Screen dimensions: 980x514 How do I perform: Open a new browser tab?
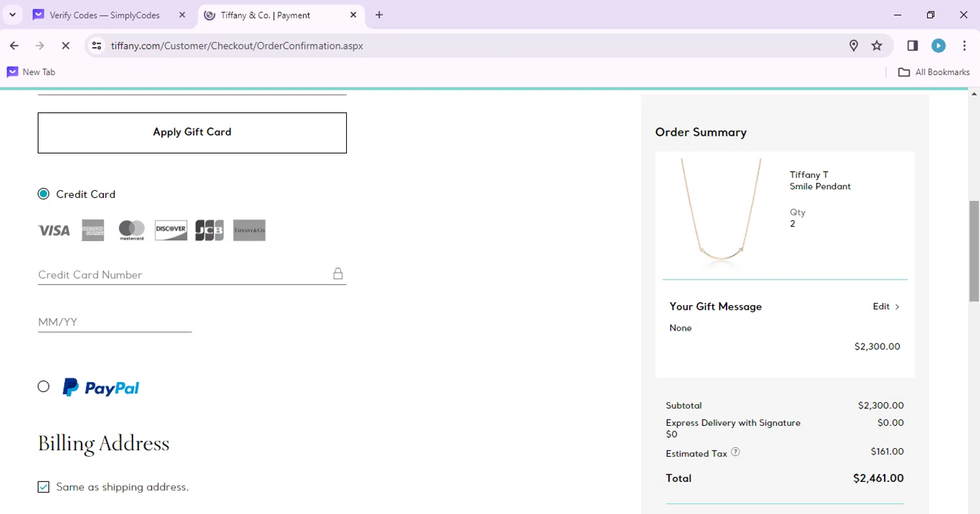coord(379,15)
